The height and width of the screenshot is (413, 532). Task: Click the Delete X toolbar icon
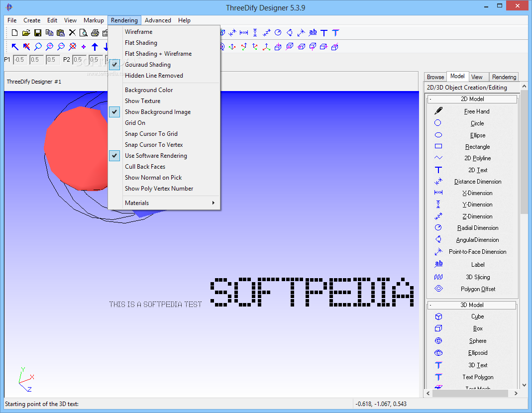(72, 32)
